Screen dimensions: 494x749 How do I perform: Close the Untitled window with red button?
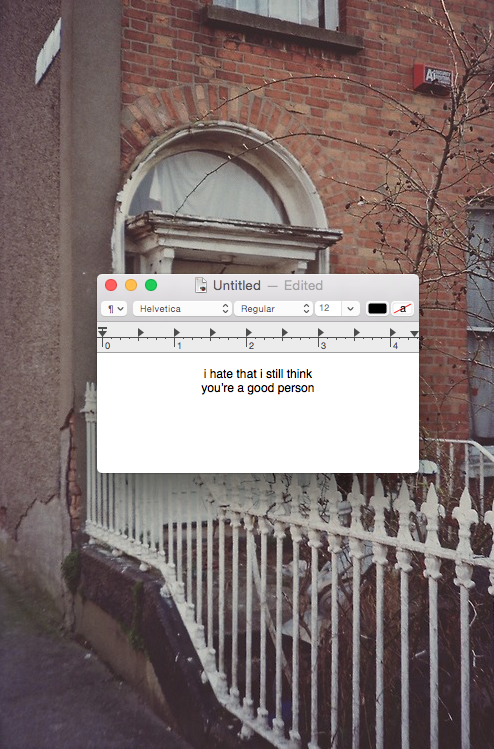(111, 285)
